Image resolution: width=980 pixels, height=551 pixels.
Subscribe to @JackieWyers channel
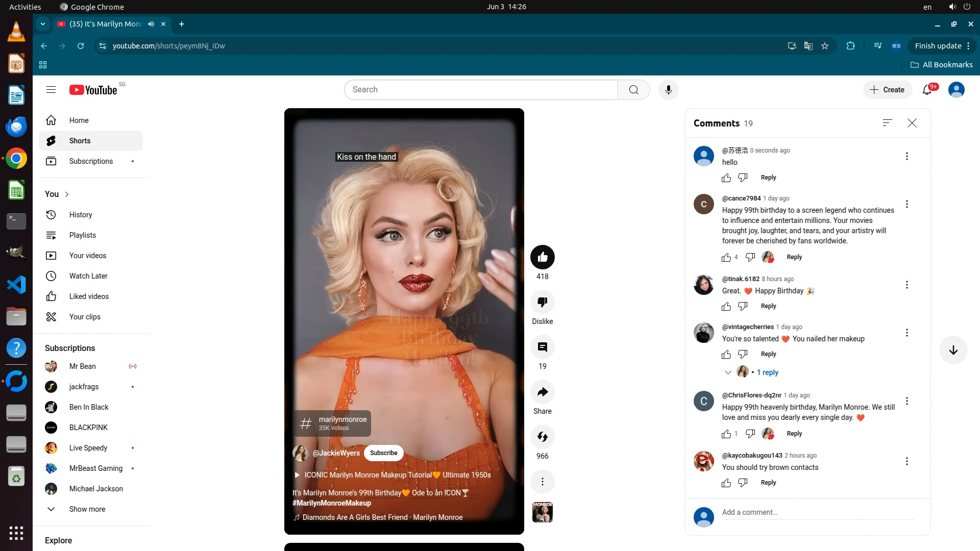pyautogui.click(x=383, y=453)
